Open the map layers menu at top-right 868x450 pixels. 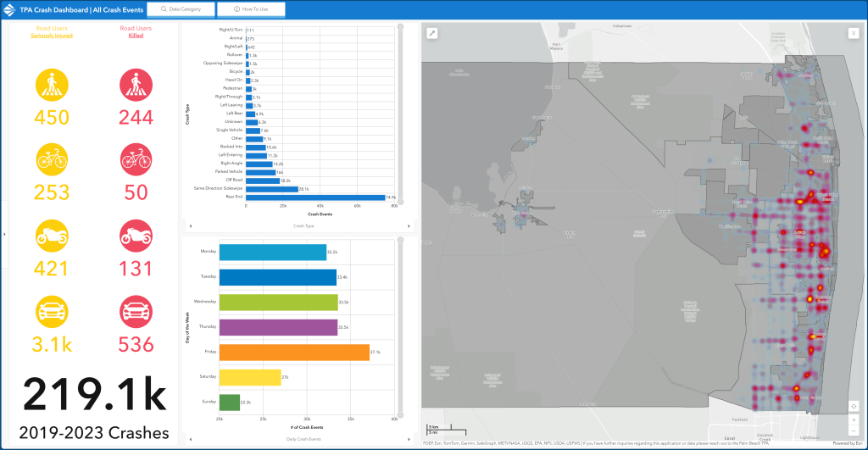click(854, 34)
